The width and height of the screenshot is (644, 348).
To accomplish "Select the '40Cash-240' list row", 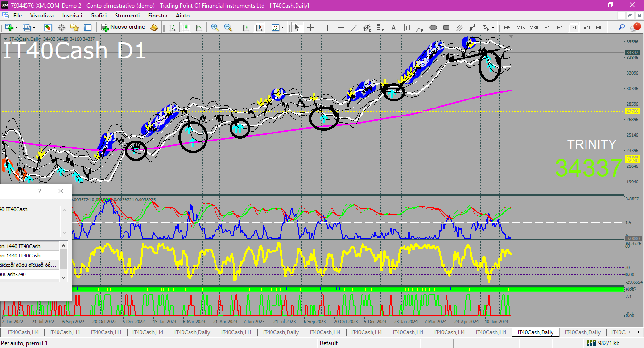I will point(30,274).
